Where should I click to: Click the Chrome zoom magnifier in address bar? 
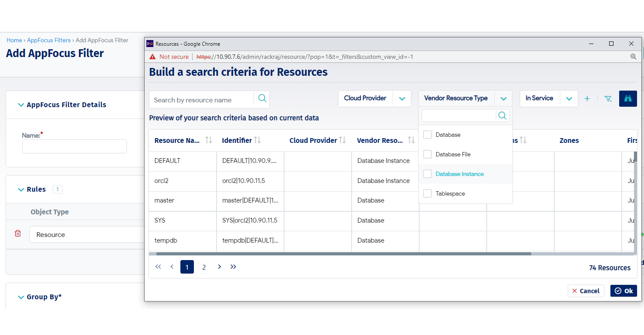(634, 57)
